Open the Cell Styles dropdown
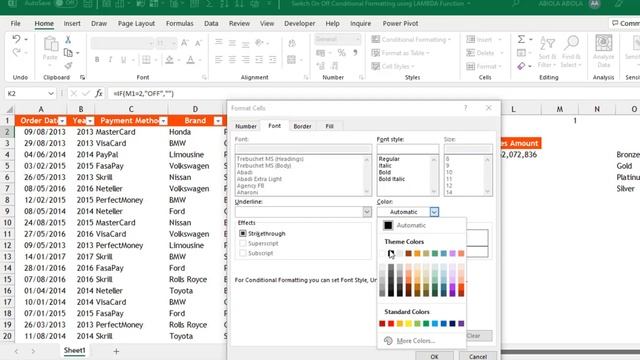The height and width of the screenshot is (360, 640). point(393,66)
